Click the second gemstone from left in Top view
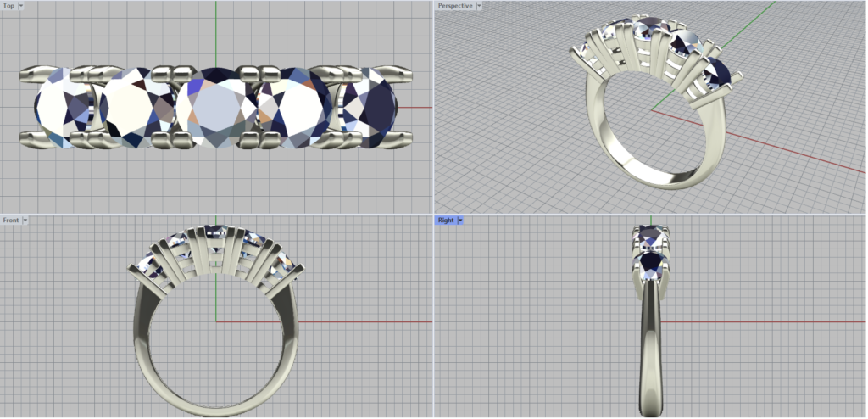Viewport: 868px width, 419px height. coord(136,106)
